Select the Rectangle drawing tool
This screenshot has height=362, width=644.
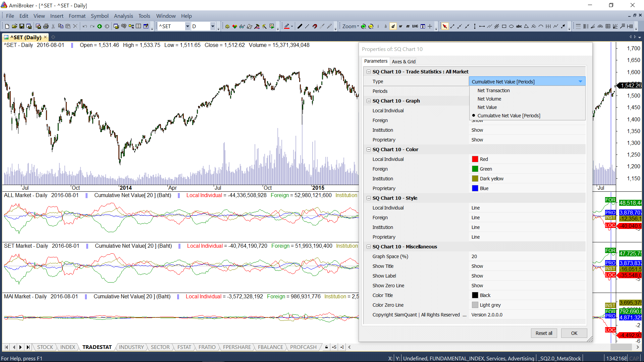tap(504, 26)
